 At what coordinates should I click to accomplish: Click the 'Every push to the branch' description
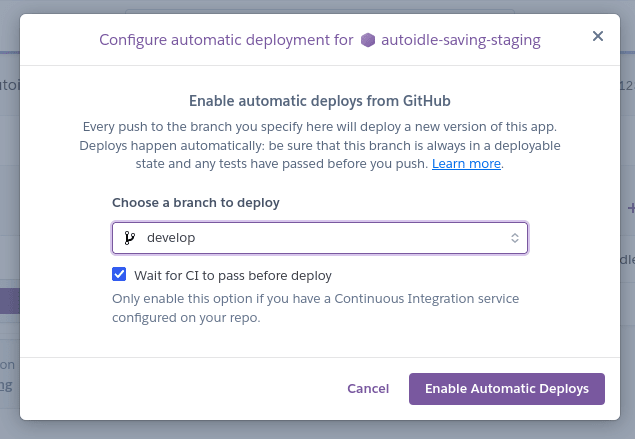pos(320,145)
